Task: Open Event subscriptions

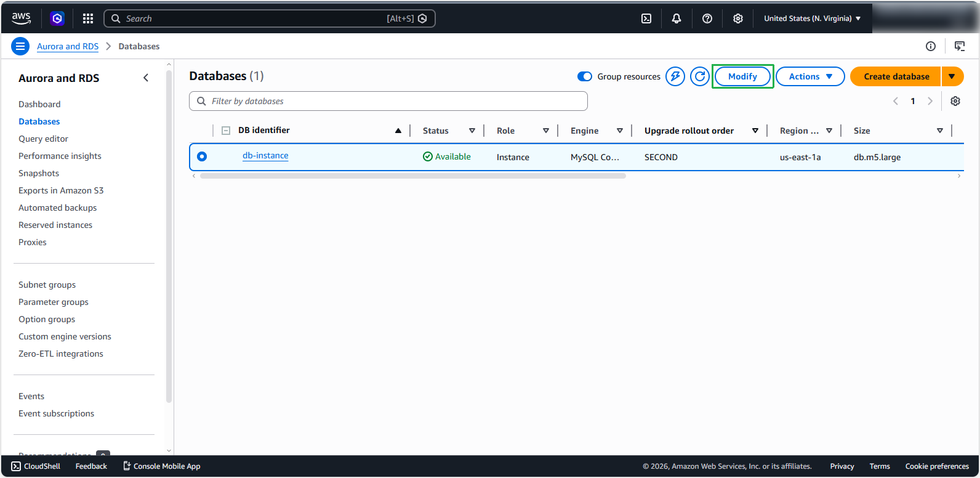Action: tap(56, 413)
